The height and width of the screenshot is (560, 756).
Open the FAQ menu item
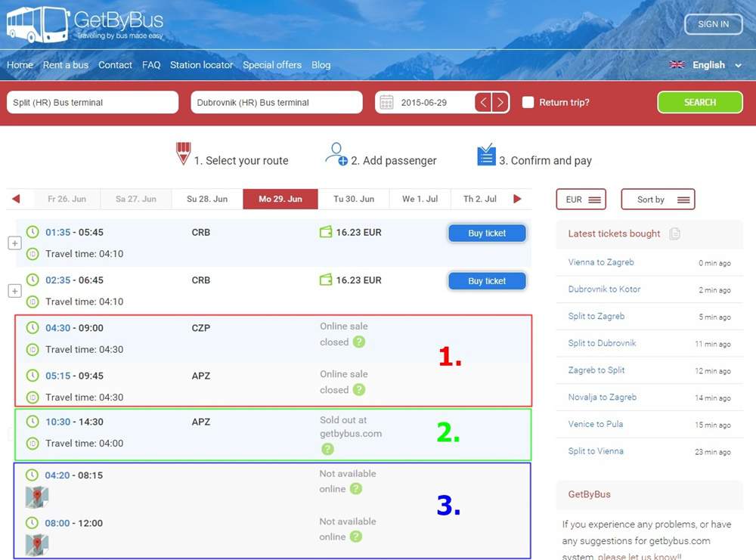pos(151,65)
